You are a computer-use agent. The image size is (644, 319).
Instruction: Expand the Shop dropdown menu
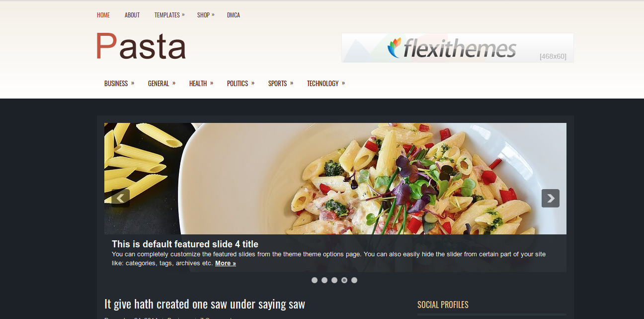206,15
